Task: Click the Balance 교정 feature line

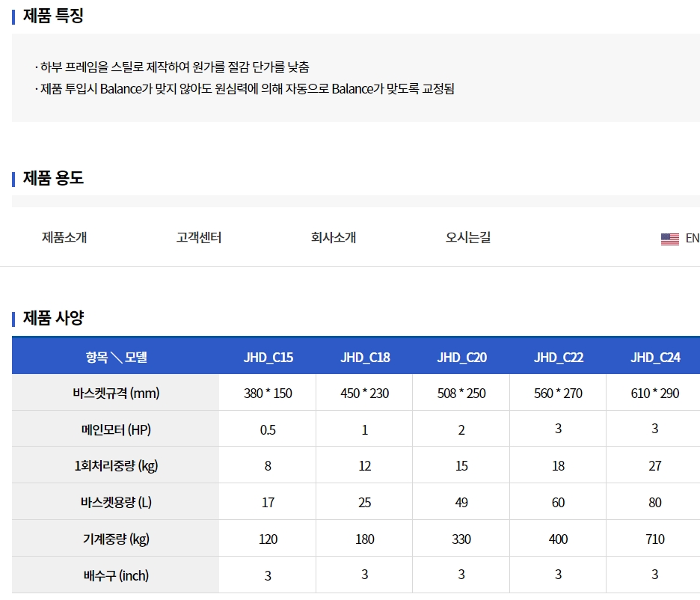Action: [x=245, y=89]
